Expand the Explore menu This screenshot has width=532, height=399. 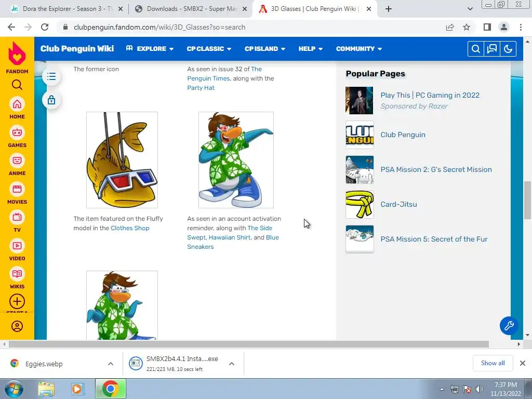point(150,49)
